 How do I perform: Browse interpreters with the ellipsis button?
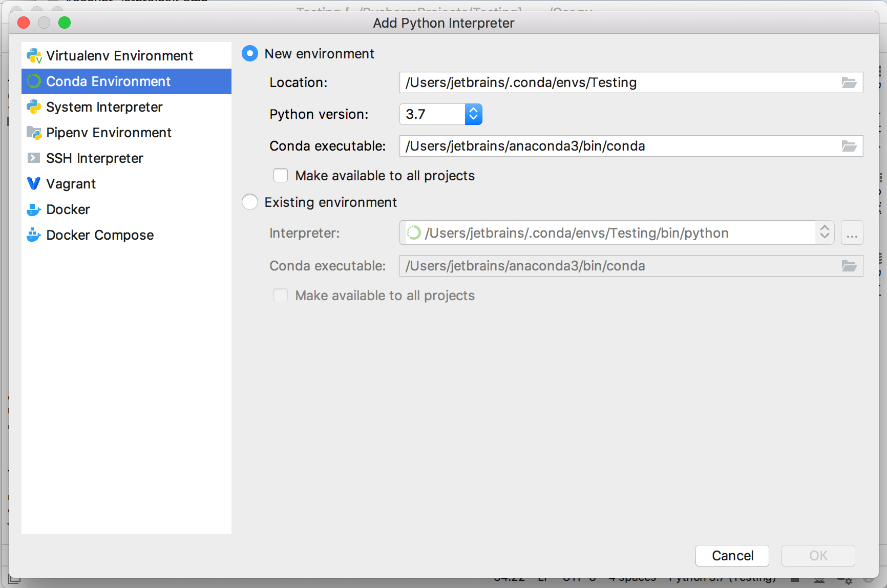(x=852, y=233)
